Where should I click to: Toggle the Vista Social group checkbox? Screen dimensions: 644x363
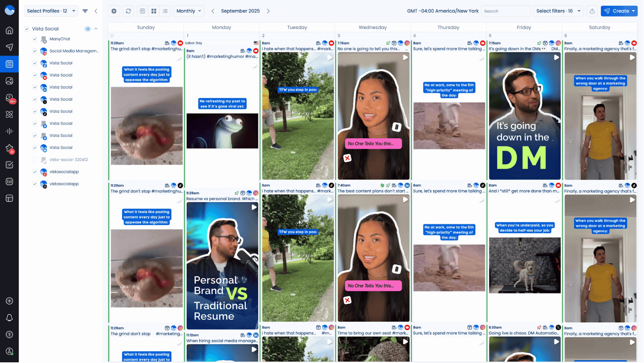click(x=27, y=29)
